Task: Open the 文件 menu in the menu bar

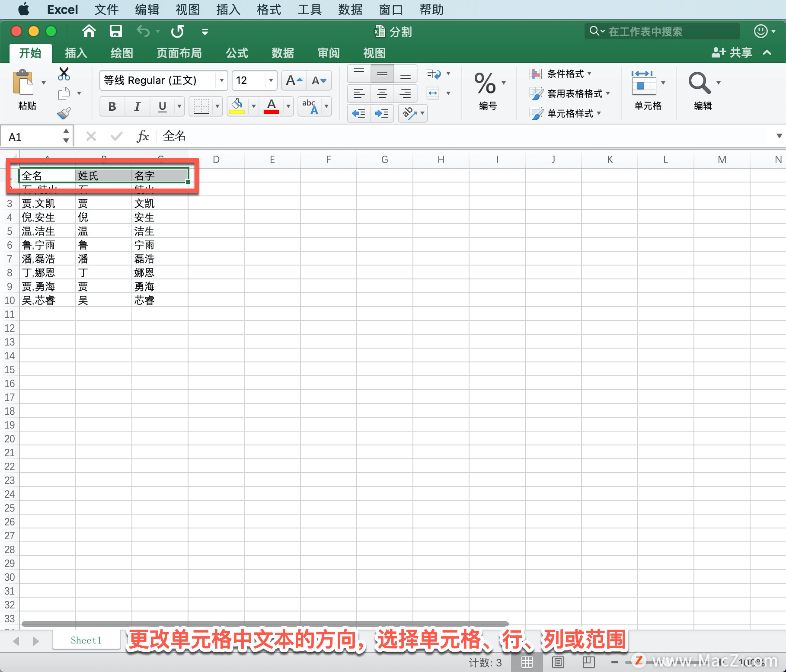Action: click(106, 10)
